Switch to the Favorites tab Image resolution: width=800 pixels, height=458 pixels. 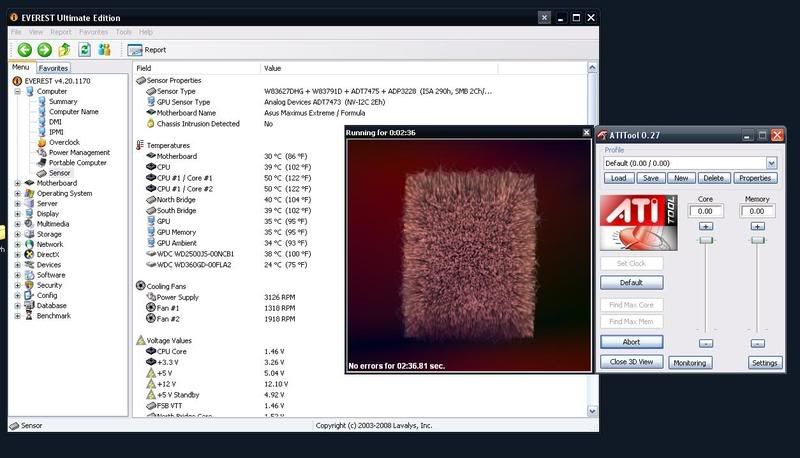pyautogui.click(x=54, y=68)
